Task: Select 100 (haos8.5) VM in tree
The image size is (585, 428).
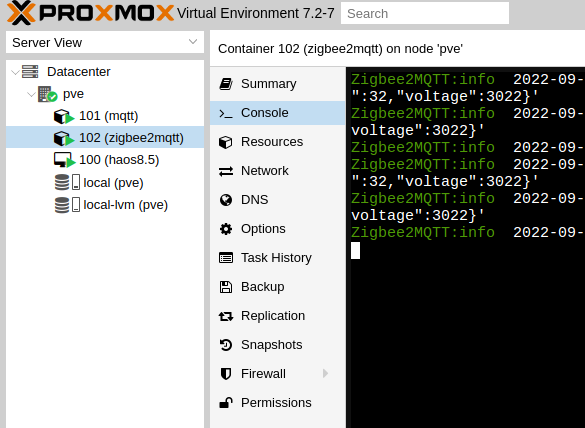Action: click(105, 160)
